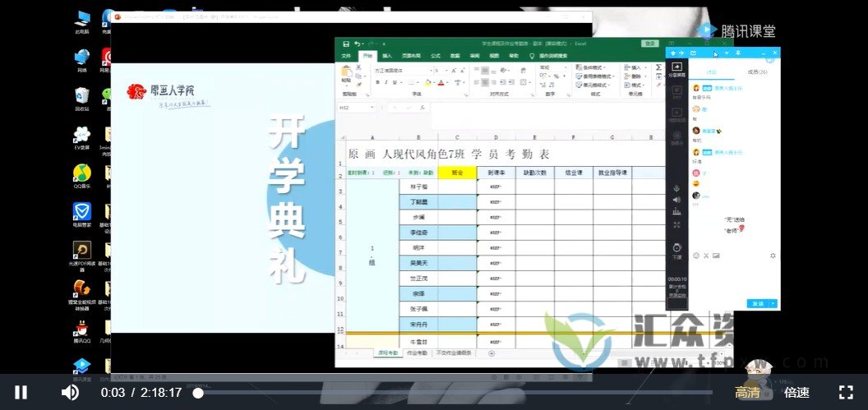The image size is (868, 410).
Task: Mute the video player volume
Action: tap(70, 392)
